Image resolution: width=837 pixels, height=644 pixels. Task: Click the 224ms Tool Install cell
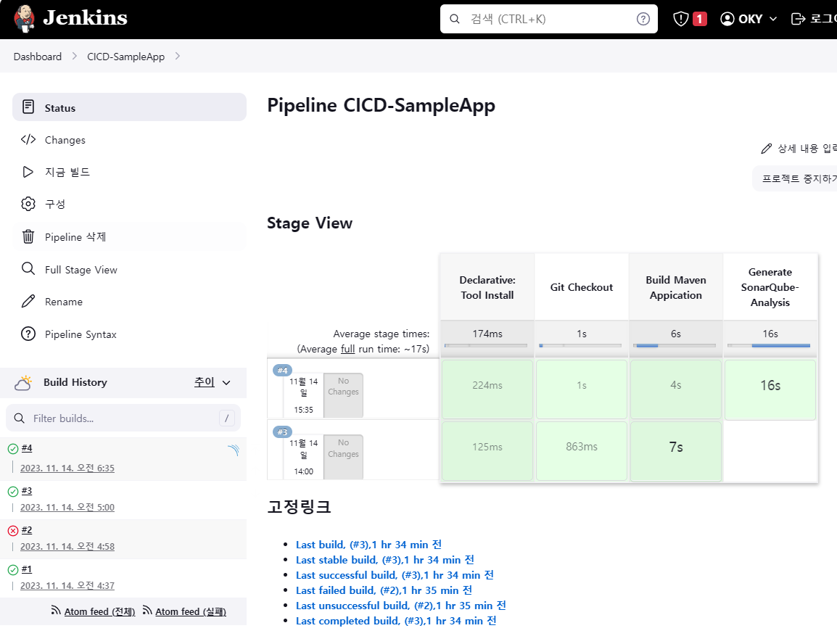(487, 389)
